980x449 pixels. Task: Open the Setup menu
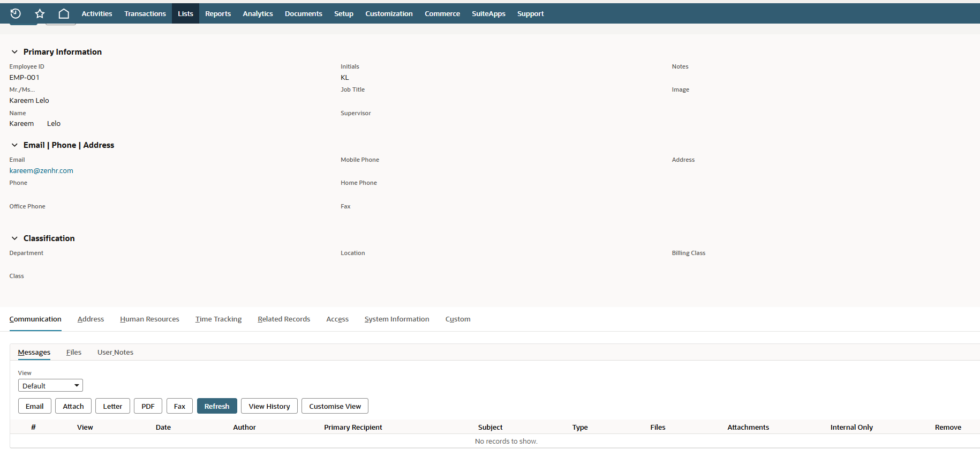pyautogui.click(x=344, y=13)
